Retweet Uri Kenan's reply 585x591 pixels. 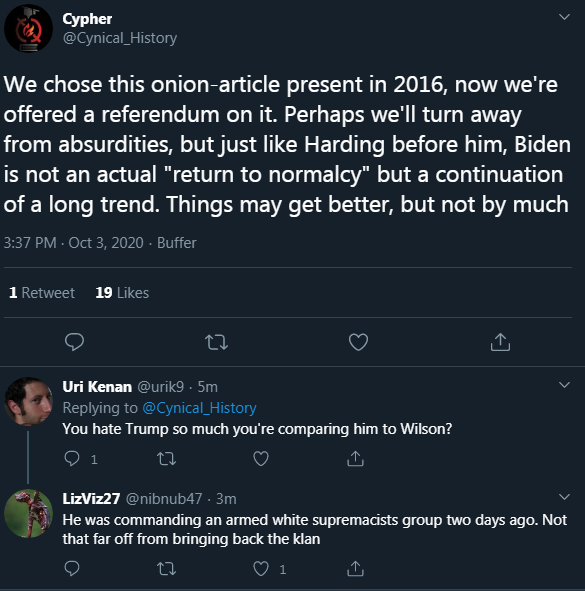(166, 459)
